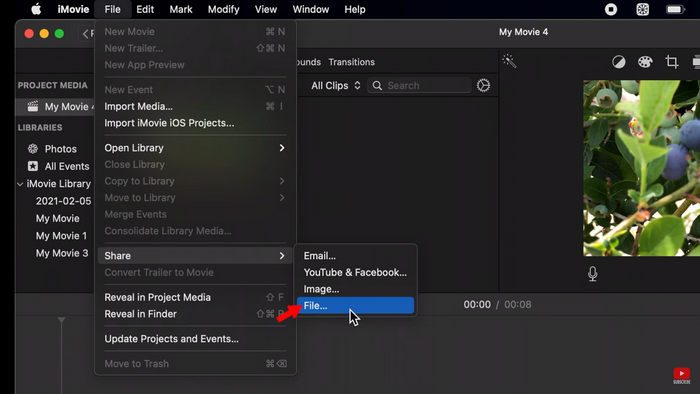Choose Reveal in Finder
Image resolution: width=700 pixels, height=394 pixels.
195,314
